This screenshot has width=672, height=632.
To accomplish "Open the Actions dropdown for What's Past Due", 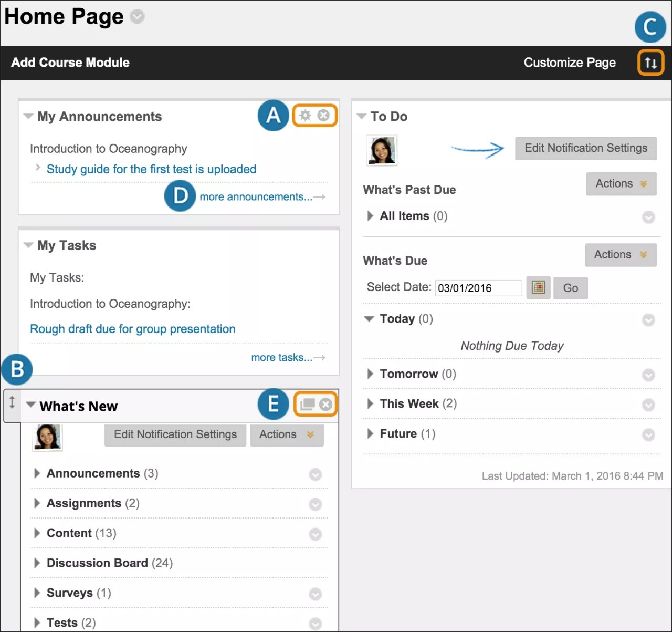I will (x=621, y=184).
